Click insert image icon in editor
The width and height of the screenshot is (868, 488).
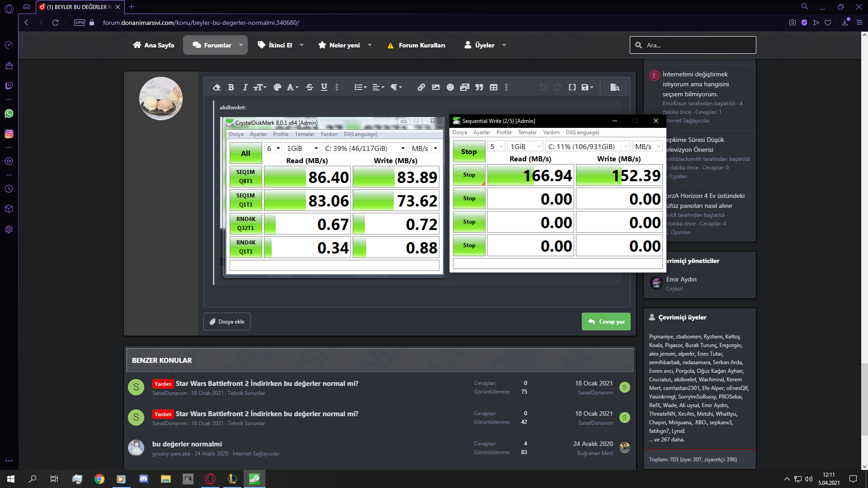[x=436, y=87]
